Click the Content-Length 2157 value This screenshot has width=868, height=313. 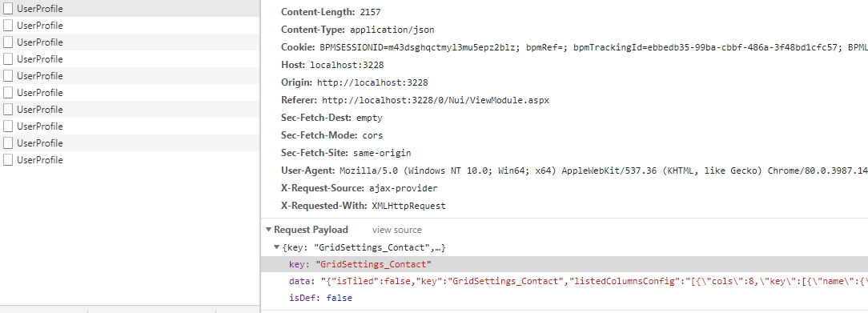click(370, 12)
